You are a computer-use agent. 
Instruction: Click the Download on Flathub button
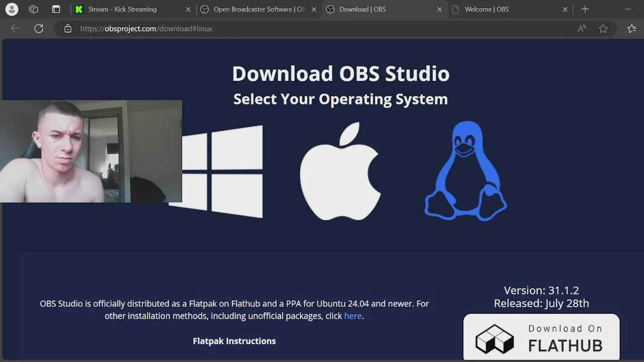pyautogui.click(x=541, y=337)
